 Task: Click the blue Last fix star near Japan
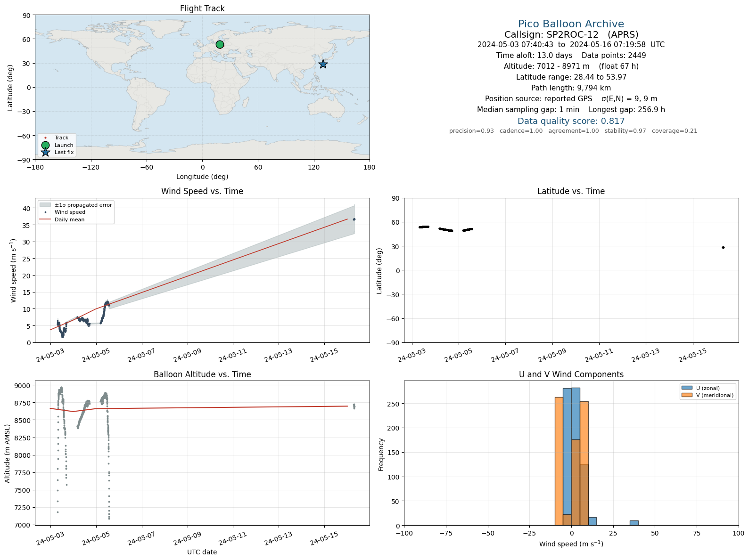click(x=323, y=64)
